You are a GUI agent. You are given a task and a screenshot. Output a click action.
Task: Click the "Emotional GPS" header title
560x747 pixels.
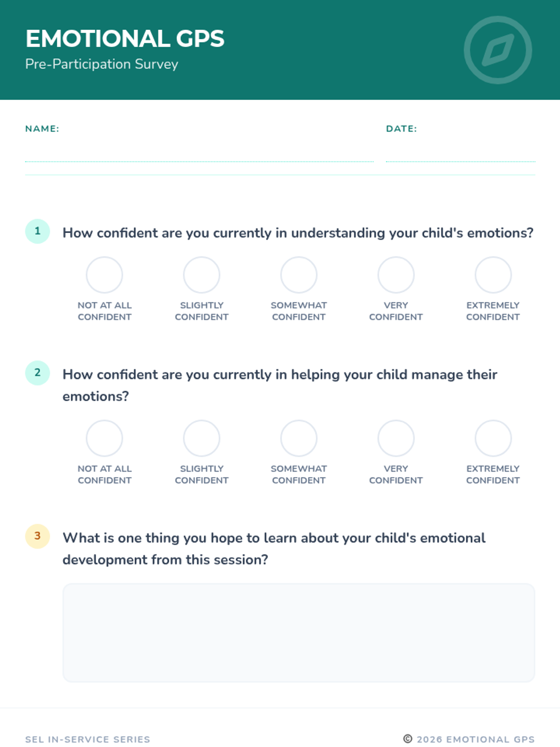(125, 39)
